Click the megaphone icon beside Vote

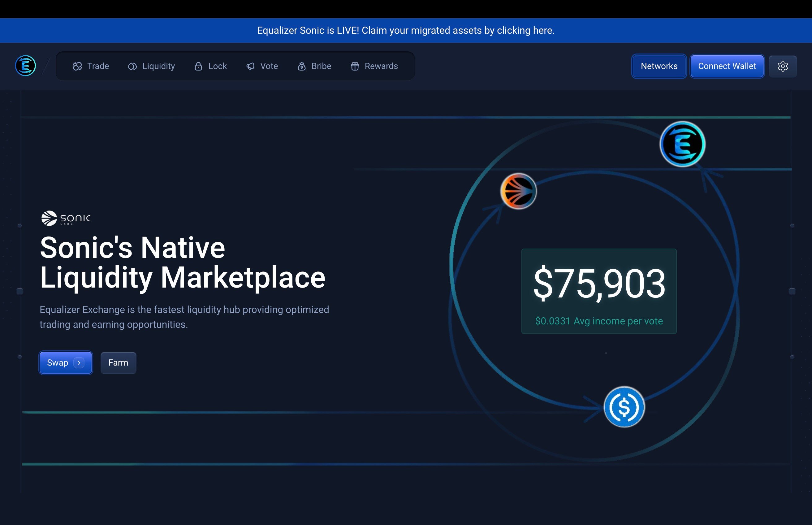(x=250, y=66)
